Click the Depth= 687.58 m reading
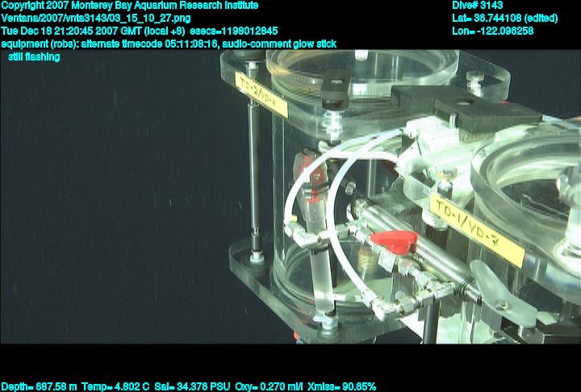 click(x=40, y=386)
